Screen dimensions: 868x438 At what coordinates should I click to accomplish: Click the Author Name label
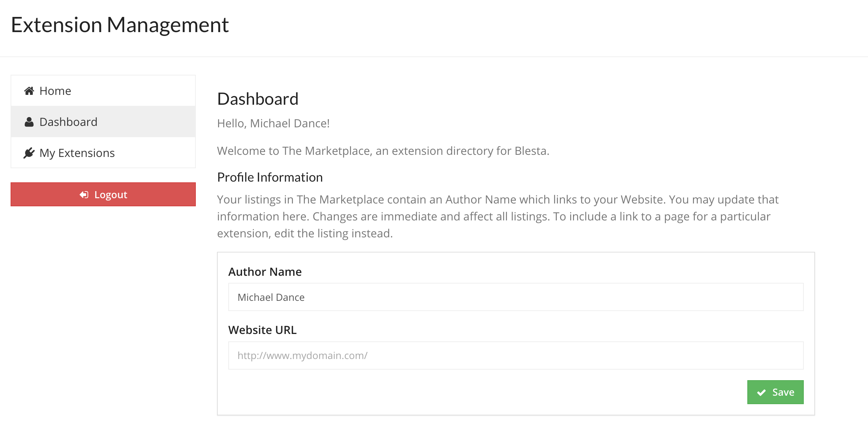point(265,272)
